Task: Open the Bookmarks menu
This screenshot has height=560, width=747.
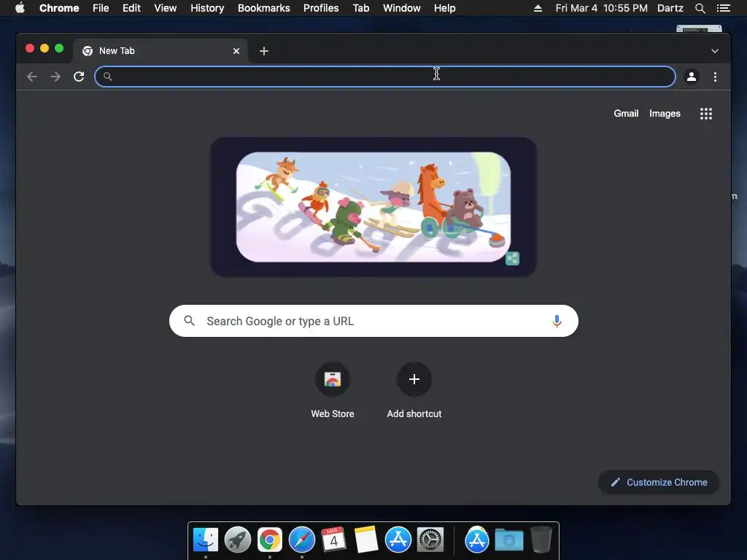Action: pos(264,8)
